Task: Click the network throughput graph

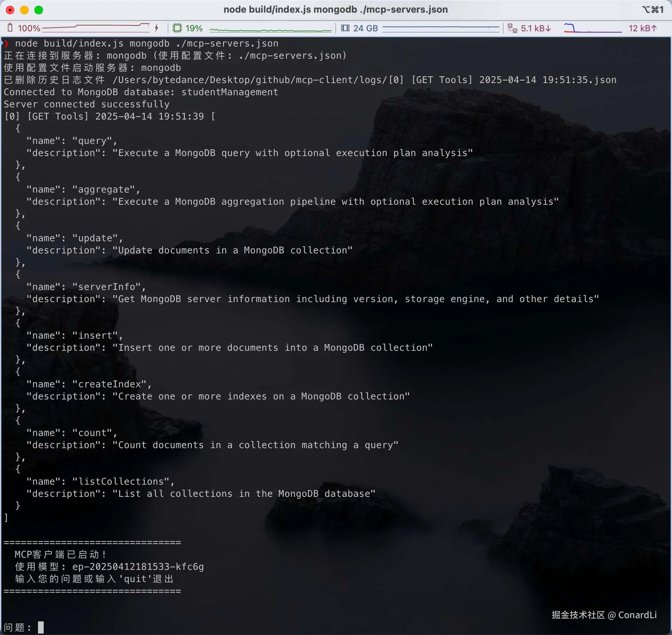Action: (x=592, y=28)
